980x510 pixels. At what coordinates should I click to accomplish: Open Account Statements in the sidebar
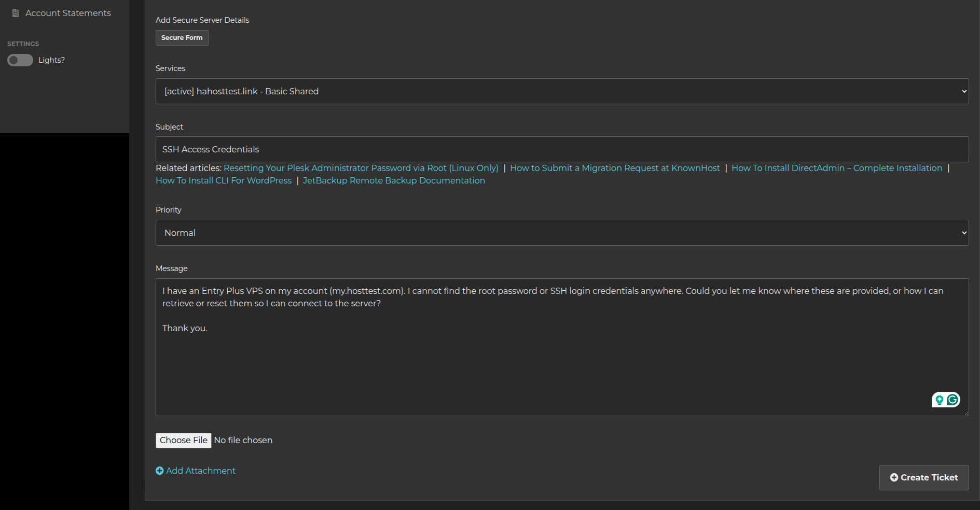tap(61, 13)
